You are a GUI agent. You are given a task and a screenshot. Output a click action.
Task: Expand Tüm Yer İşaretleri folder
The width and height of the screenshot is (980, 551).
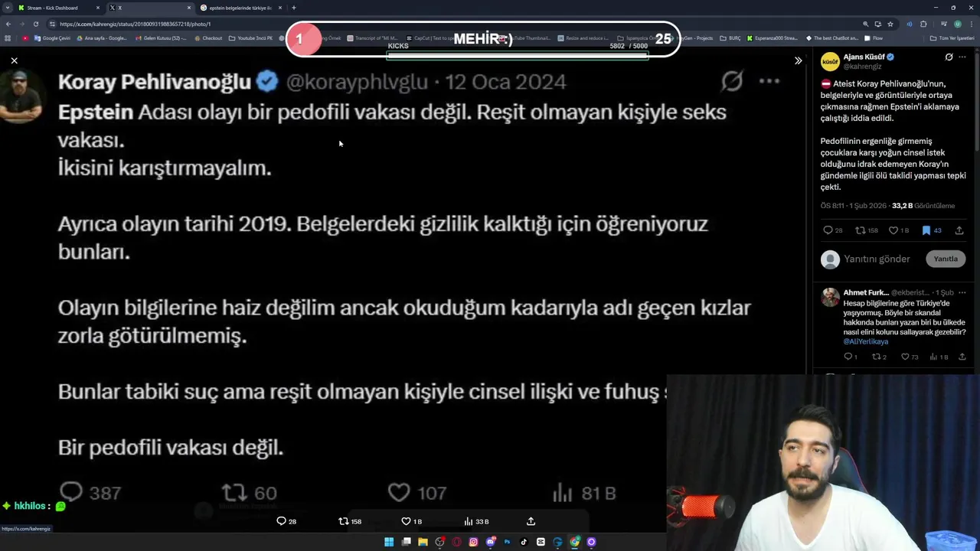coord(952,38)
